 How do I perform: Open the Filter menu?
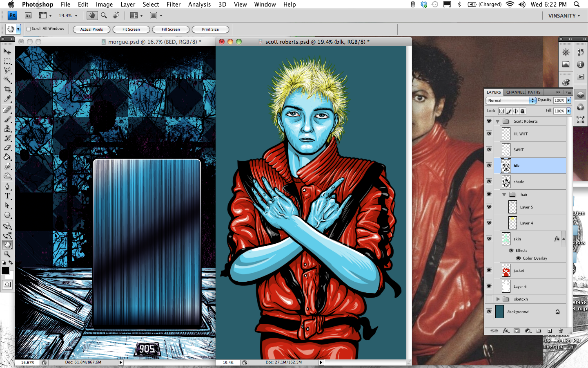173,4
